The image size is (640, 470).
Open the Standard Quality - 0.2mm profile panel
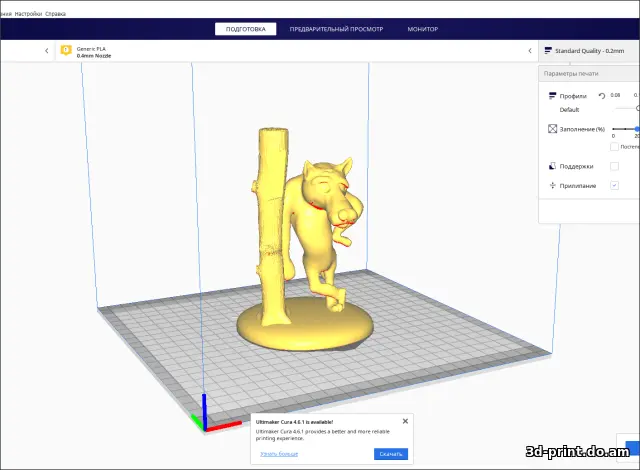(x=589, y=51)
